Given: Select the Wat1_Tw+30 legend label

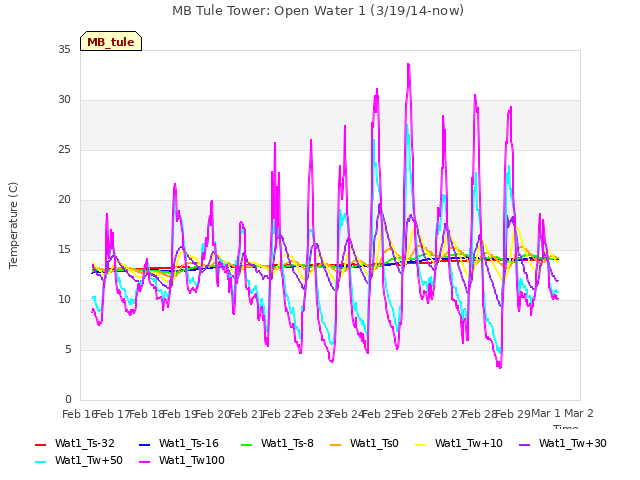Looking at the screenshot, I should [x=573, y=444].
